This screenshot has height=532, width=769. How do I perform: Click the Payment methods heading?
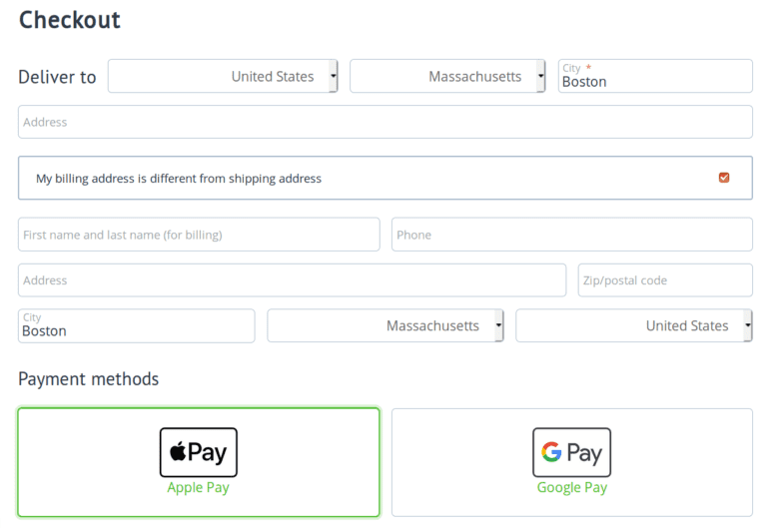click(88, 379)
